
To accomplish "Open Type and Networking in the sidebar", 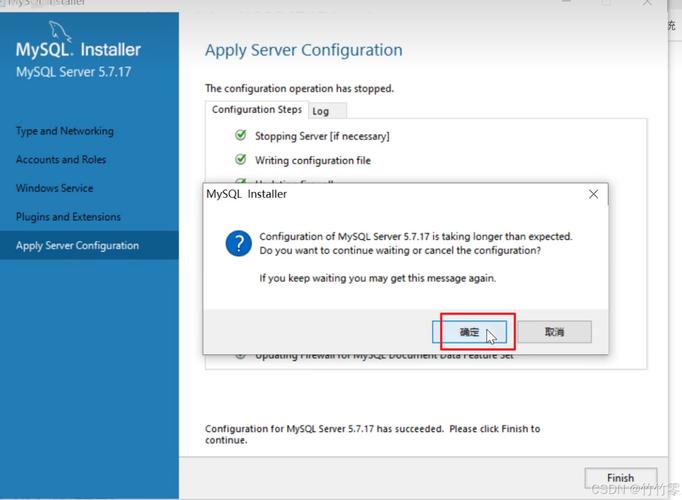I will [x=65, y=131].
